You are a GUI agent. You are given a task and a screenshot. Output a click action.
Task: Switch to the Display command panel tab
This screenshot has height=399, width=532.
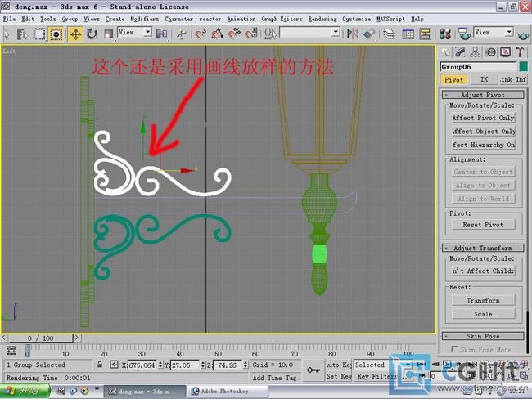pos(505,52)
